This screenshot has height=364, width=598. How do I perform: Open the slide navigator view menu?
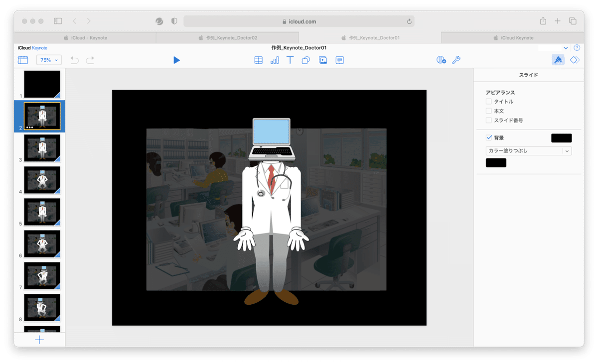point(23,60)
